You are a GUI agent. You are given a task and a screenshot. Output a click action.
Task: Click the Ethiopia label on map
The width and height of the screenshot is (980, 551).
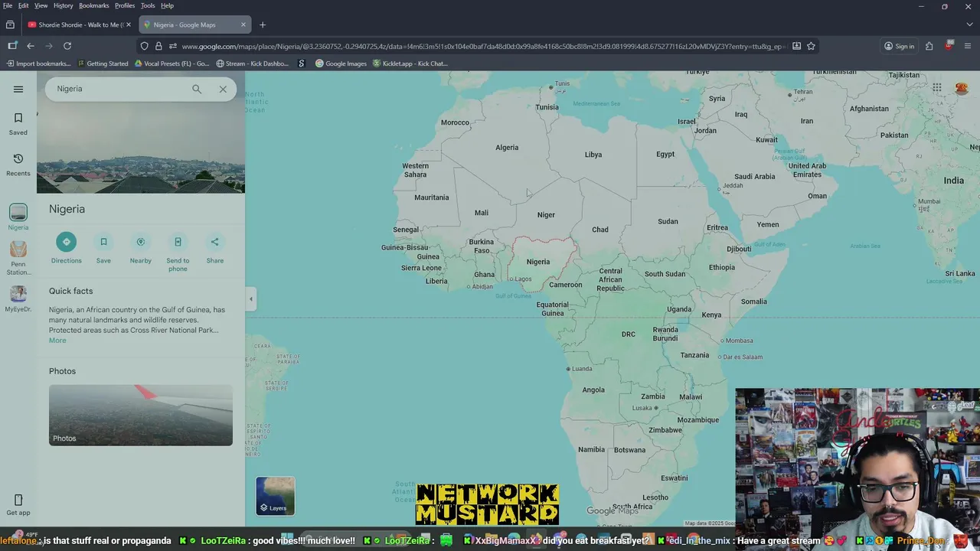(x=722, y=268)
